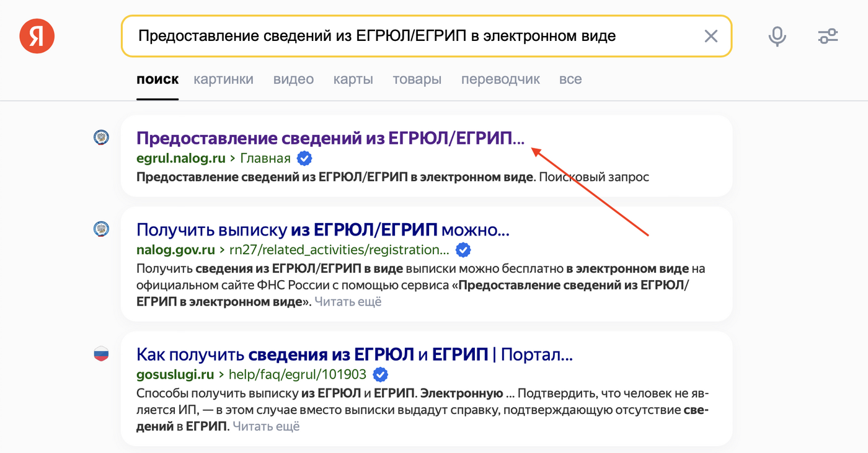This screenshot has height=453, width=868.
Task: Click the nalog.gov.ru favicon
Action: point(101,229)
